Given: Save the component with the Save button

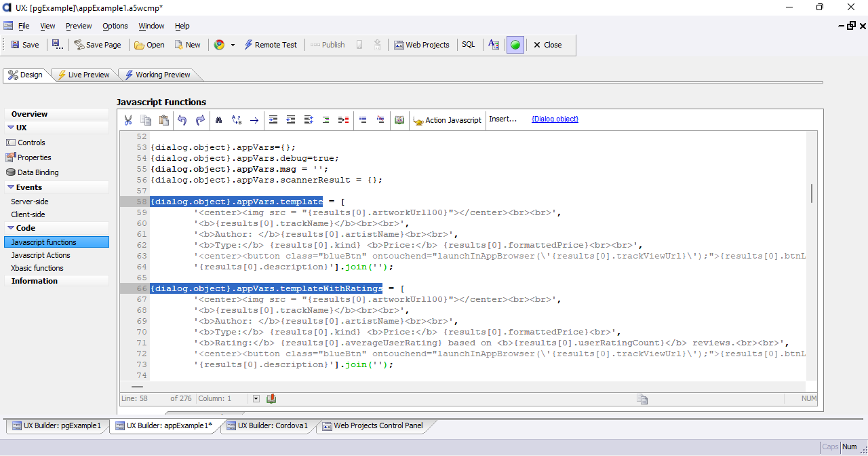Looking at the screenshot, I should click(25, 45).
